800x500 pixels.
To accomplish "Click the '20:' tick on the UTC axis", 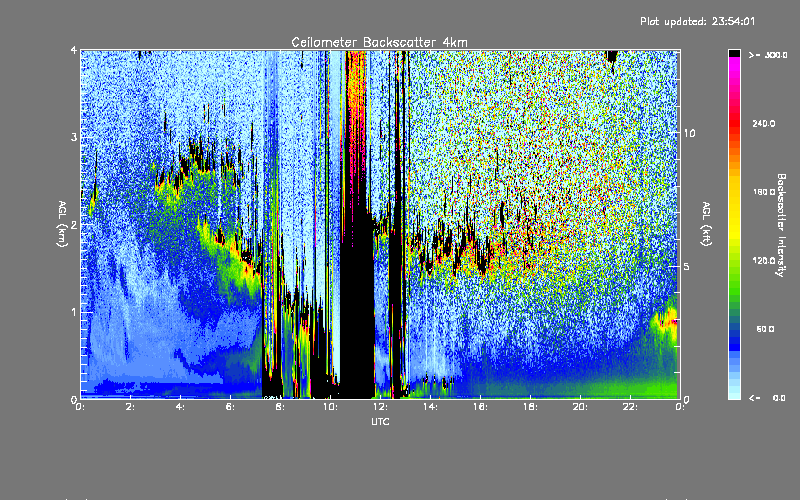I will click(580, 407).
